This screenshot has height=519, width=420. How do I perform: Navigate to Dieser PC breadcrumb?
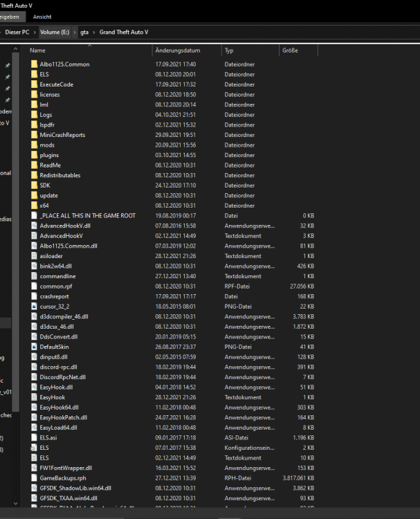point(17,32)
